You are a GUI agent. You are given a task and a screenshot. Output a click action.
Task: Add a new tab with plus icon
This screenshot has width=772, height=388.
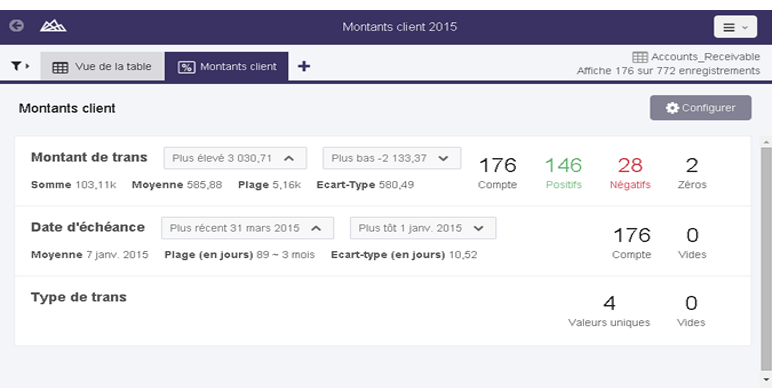tap(304, 66)
